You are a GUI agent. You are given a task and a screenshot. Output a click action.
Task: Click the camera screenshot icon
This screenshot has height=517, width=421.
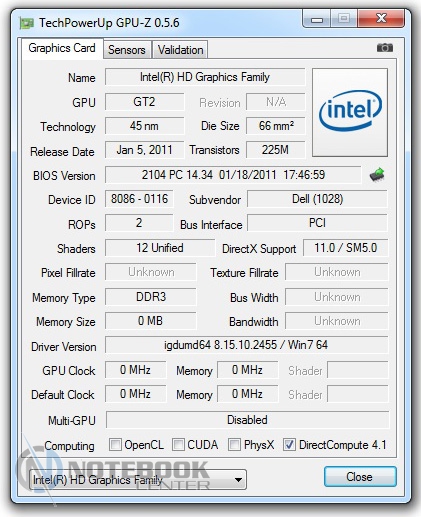[x=385, y=48]
